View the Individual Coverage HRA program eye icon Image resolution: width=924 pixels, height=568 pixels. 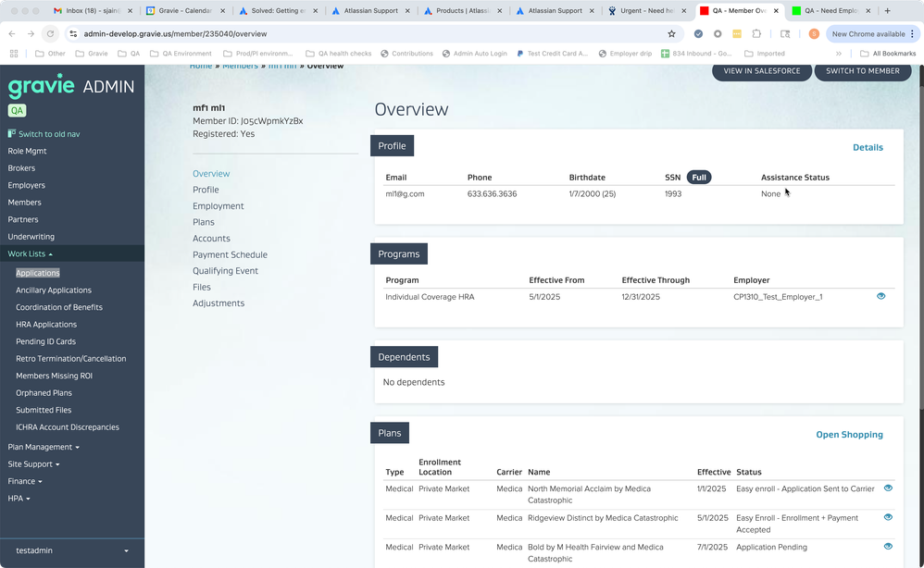coord(881,296)
